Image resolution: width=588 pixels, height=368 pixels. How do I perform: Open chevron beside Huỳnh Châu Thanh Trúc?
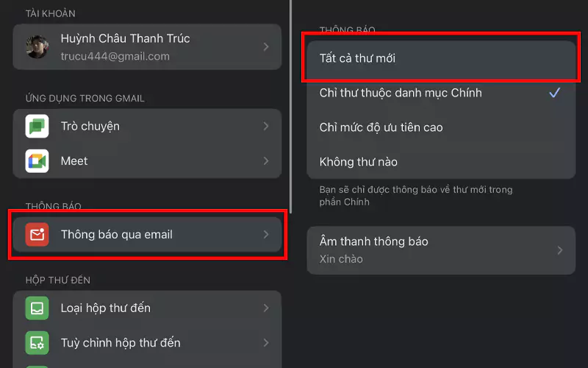click(x=266, y=46)
